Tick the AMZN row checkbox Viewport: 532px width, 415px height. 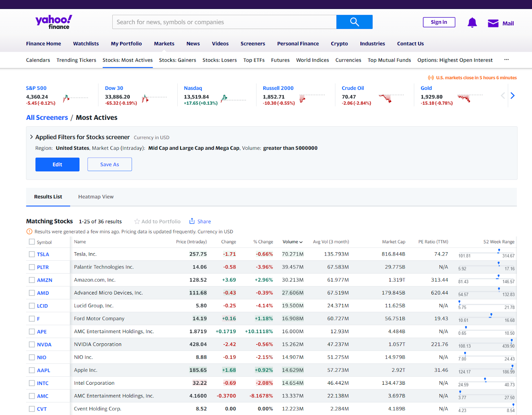32,280
